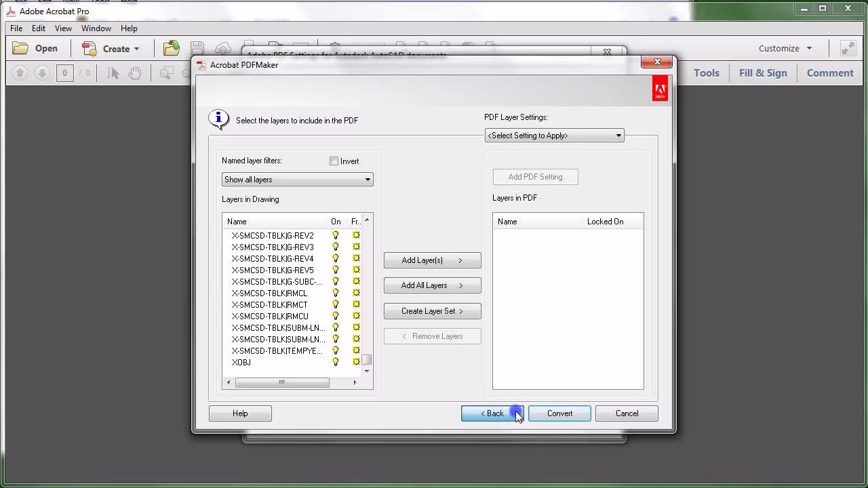Viewport: 868px width, 488px height.
Task: Choose the Hand pan tool
Action: coord(135,73)
